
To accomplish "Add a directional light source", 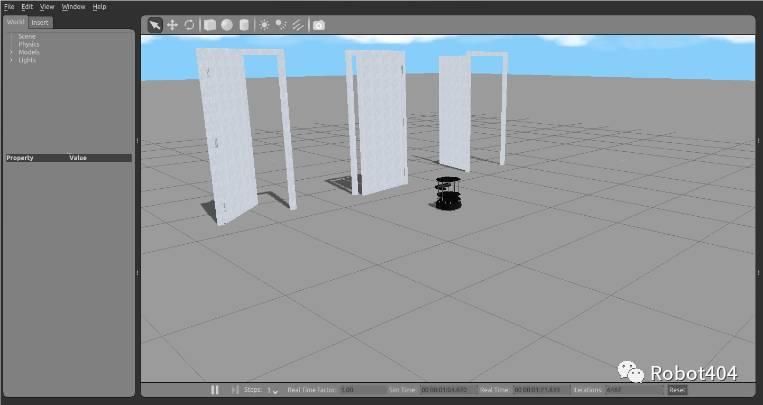I will point(298,25).
